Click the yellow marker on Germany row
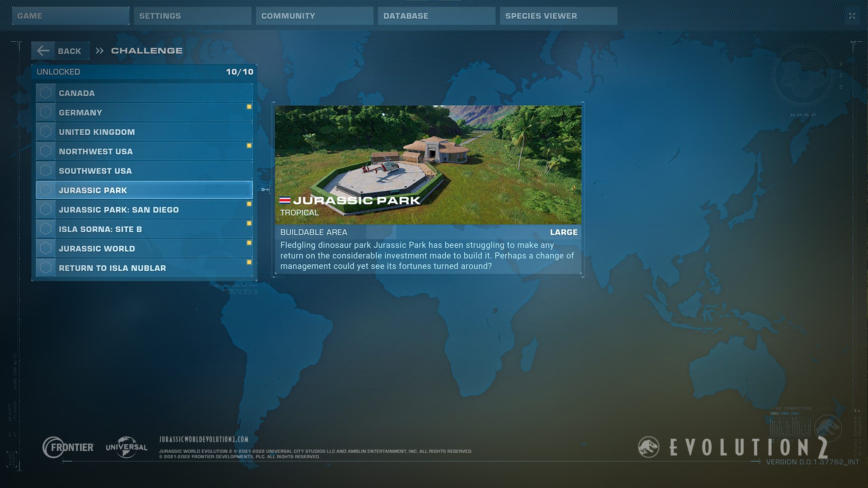This screenshot has height=488, width=868. point(249,107)
